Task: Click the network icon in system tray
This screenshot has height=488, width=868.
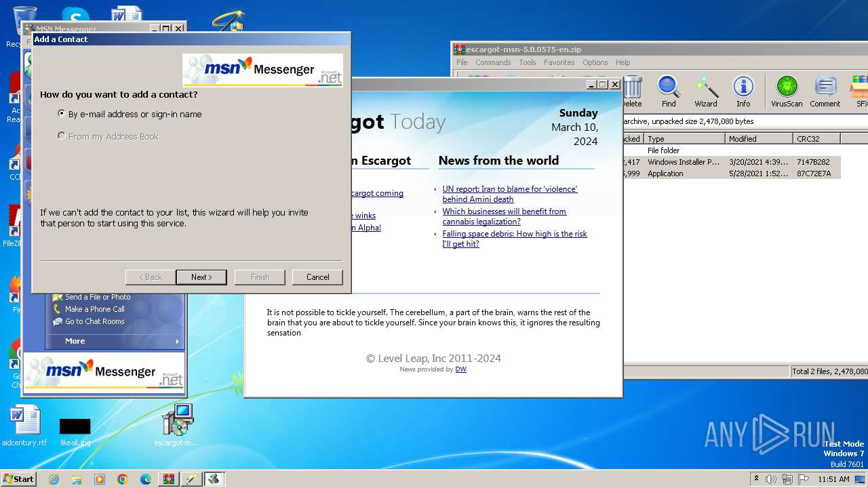Action: [787, 479]
